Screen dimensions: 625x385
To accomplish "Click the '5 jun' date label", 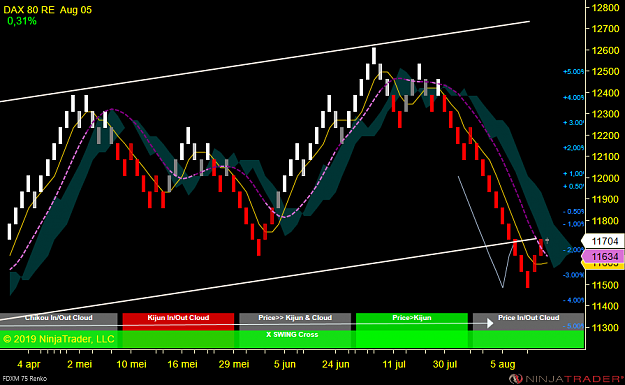I will pos(285,364).
